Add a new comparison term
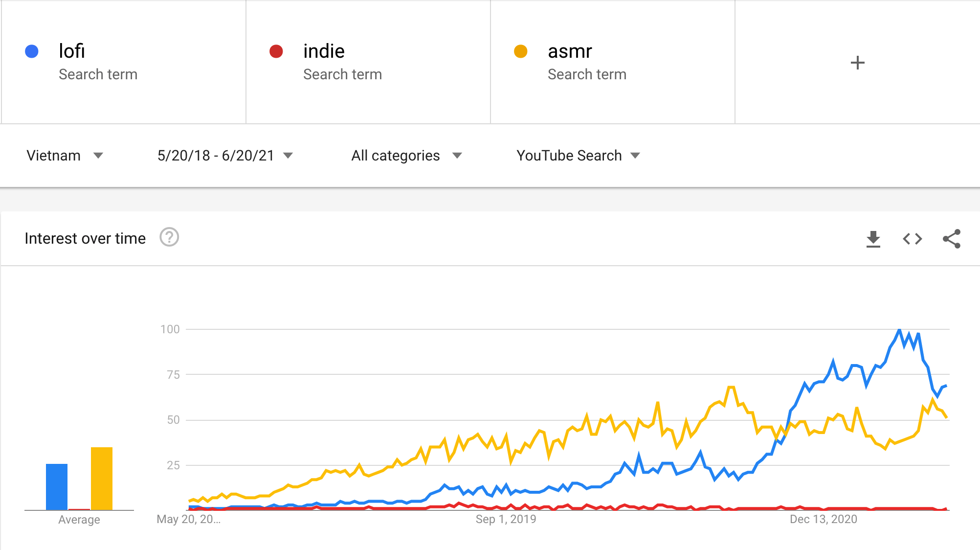The width and height of the screenshot is (980, 550). 857,63
